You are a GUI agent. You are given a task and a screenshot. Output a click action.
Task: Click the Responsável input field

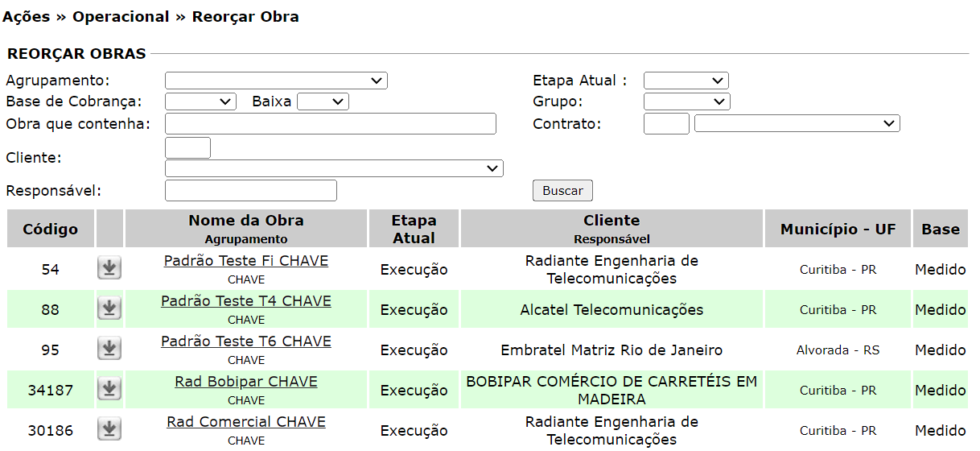click(250, 191)
